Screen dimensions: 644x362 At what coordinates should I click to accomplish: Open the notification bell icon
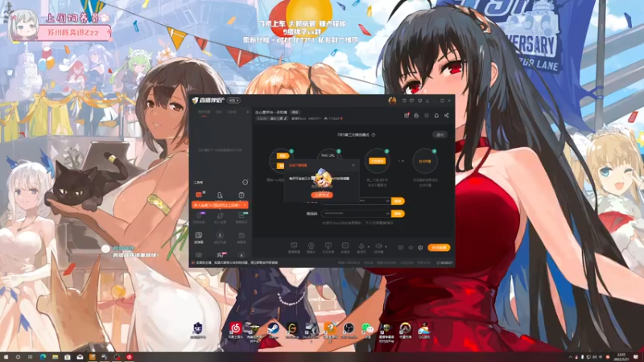coord(436,116)
